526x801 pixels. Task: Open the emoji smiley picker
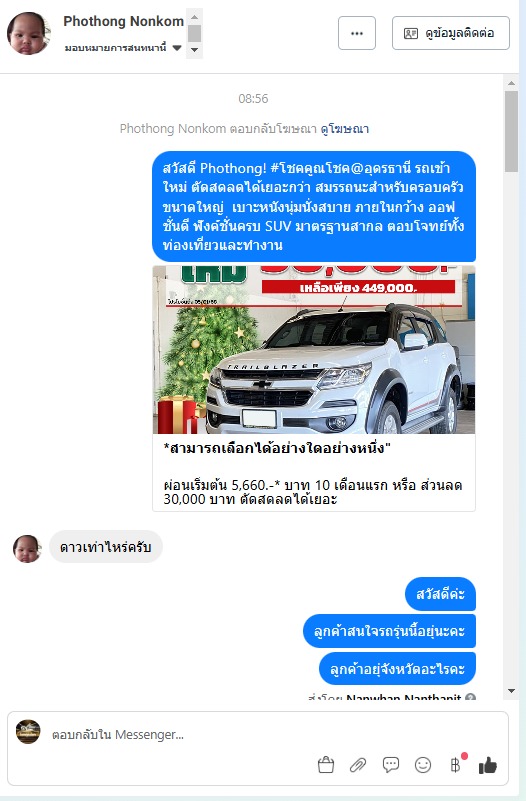click(423, 765)
